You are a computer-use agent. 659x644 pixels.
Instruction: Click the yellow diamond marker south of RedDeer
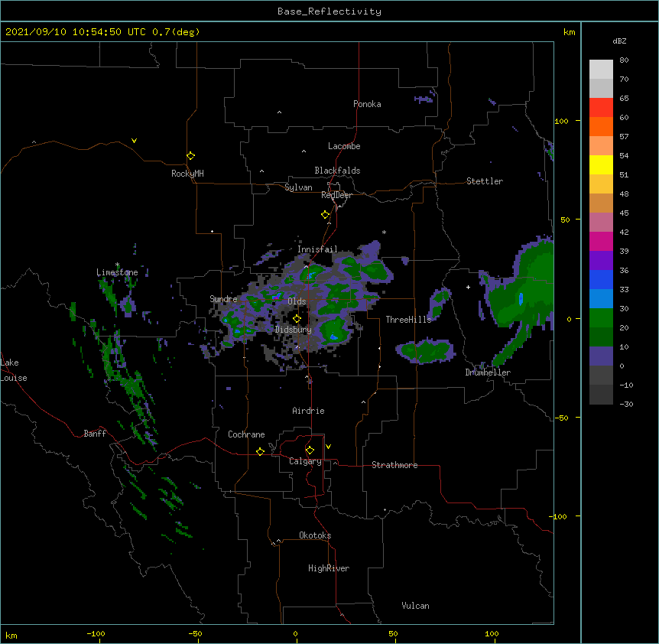coord(326,215)
